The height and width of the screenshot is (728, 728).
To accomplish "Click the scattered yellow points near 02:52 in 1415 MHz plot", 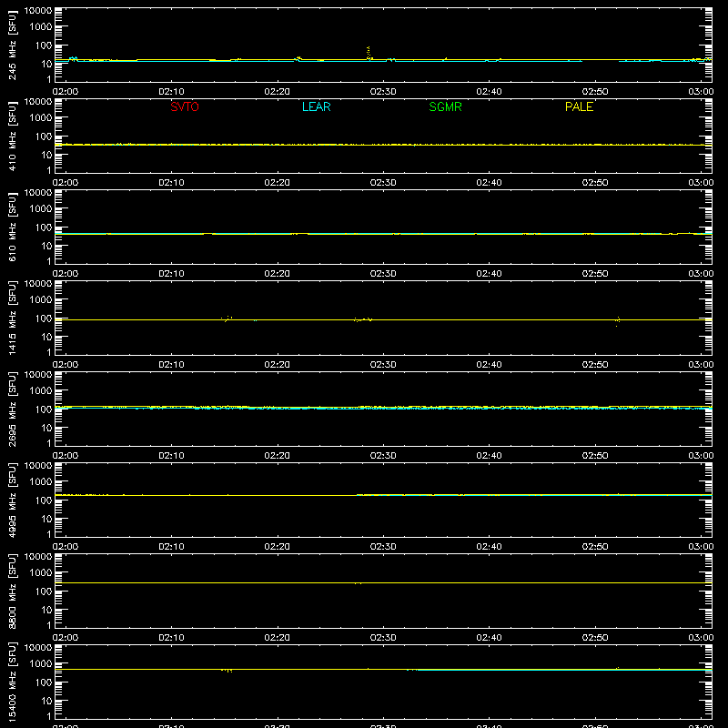I will point(618,321).
